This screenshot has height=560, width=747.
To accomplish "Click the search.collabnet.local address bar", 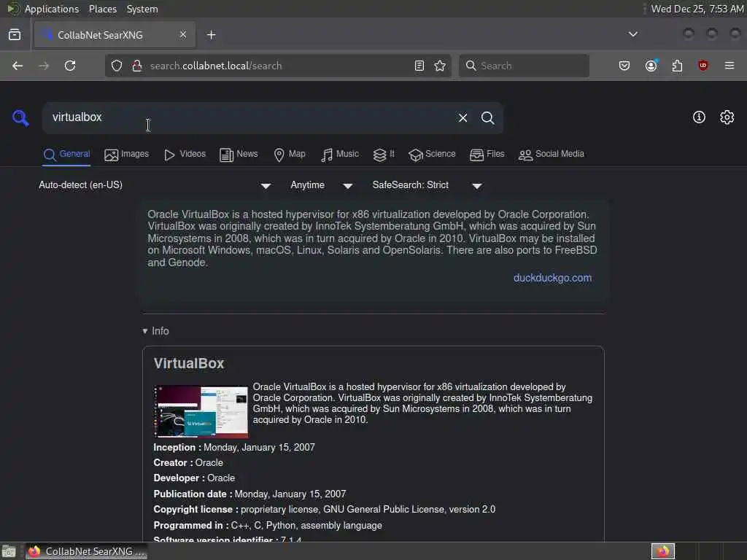I will pos(279,66).
